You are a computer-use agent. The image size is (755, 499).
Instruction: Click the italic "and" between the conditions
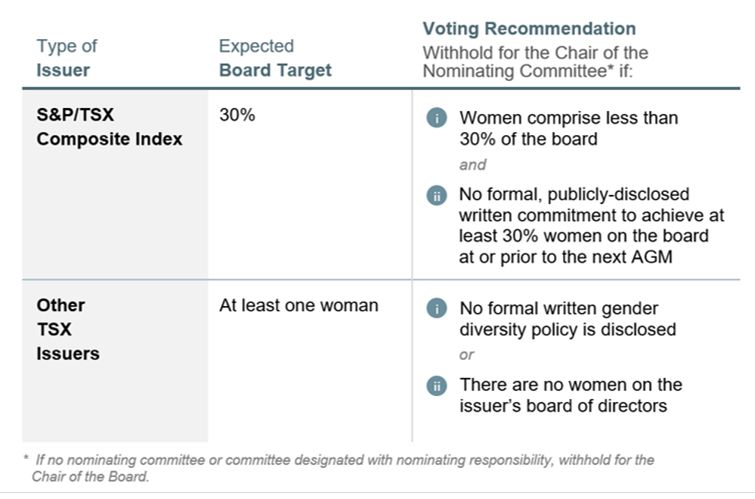[x=473, y=165]
